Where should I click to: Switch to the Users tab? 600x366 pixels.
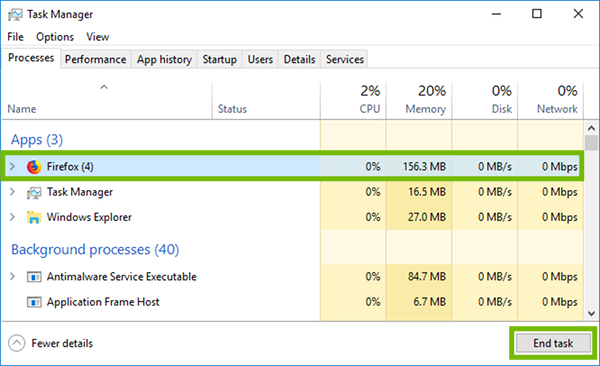click(260, 59)
